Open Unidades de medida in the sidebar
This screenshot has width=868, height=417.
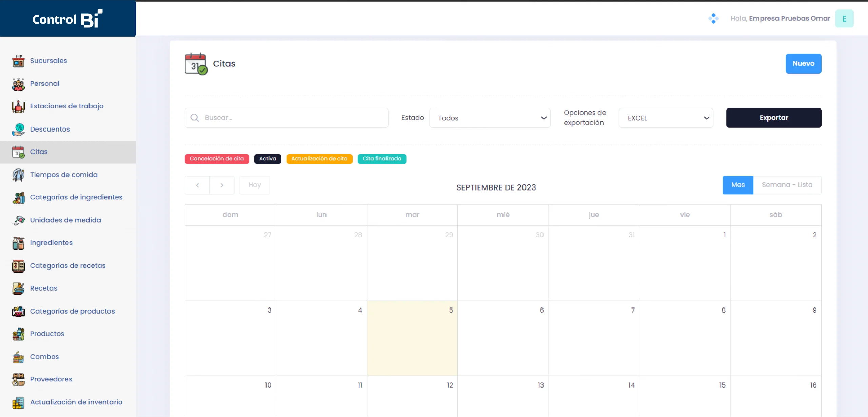(65, 220)
